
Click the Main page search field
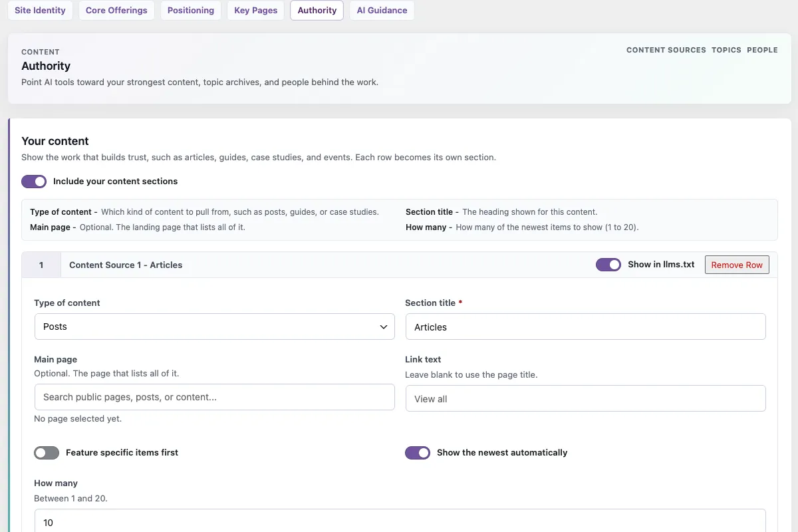tap(214, 397)
